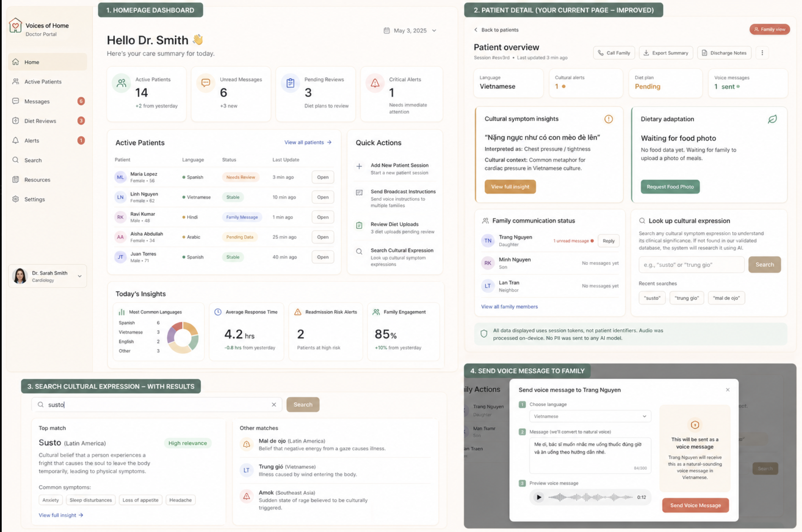This screenshot has width=802, height=532.
Task: Toggle the Family view button
Action: click(769, 30)
